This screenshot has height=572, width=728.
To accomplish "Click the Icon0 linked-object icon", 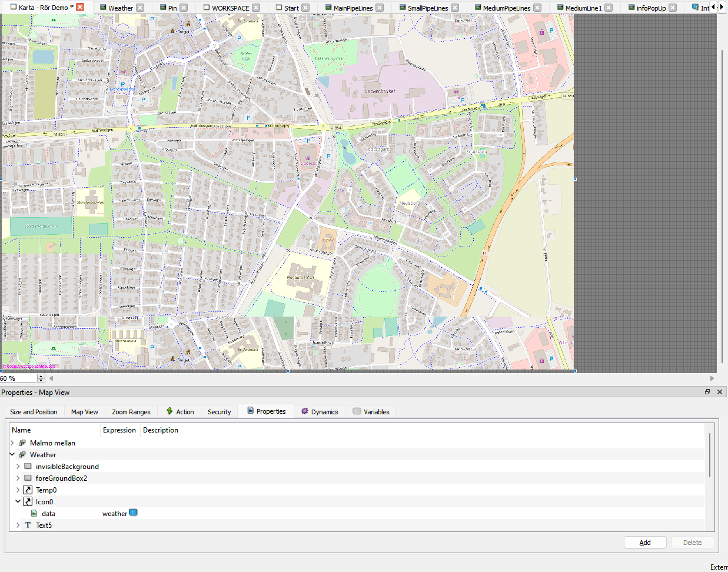I will click(x=28, y=502).
